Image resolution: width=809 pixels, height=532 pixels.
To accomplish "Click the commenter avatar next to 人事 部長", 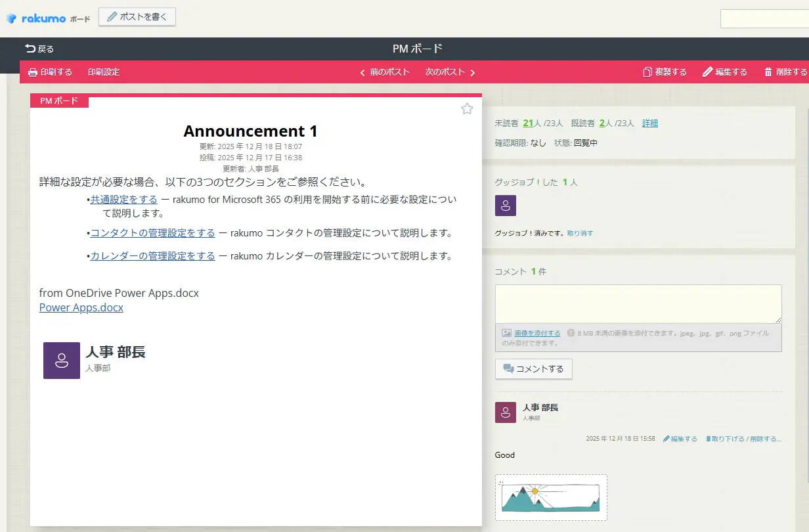I will pos(506,412).
